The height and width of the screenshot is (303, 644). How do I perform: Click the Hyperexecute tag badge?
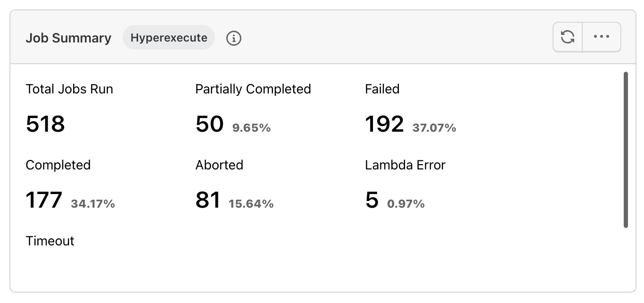(169, 38)
